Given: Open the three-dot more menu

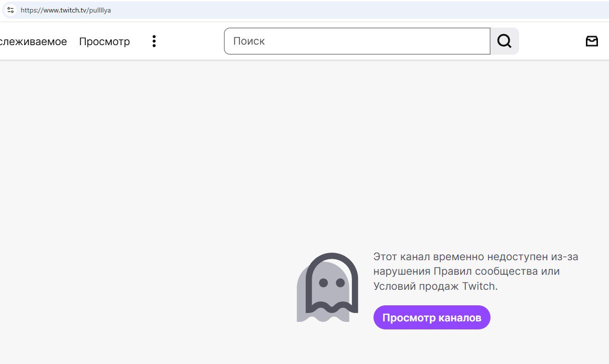Looking at the screenshot, I should pos(154,41).
